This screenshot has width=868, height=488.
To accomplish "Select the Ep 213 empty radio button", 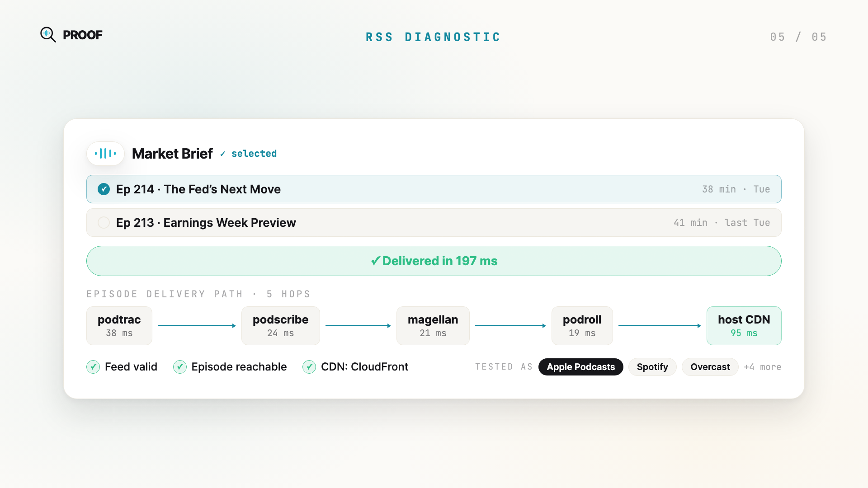I will click(x=104, y=223).
